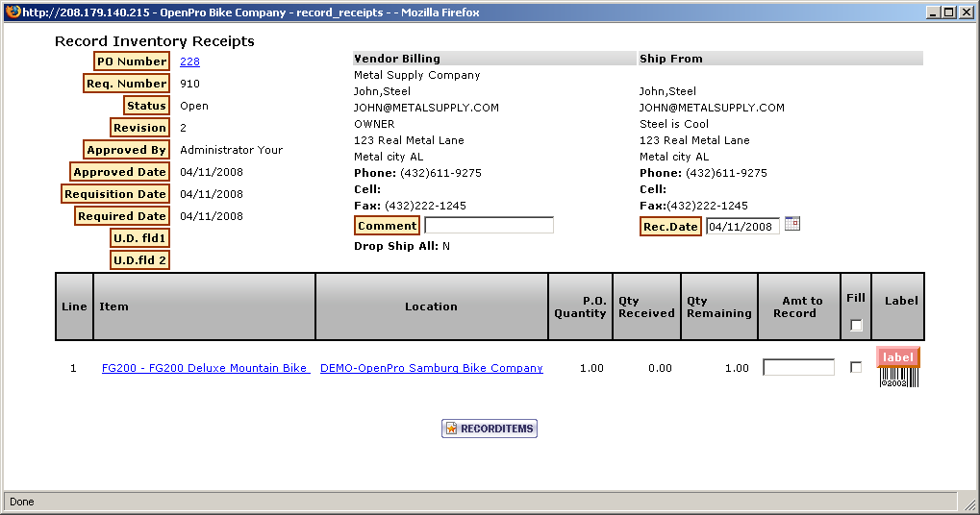Image resolution: width=980 pixels, height=515 pixels.
Task: Click the pink label button
Action: point(898,356)
